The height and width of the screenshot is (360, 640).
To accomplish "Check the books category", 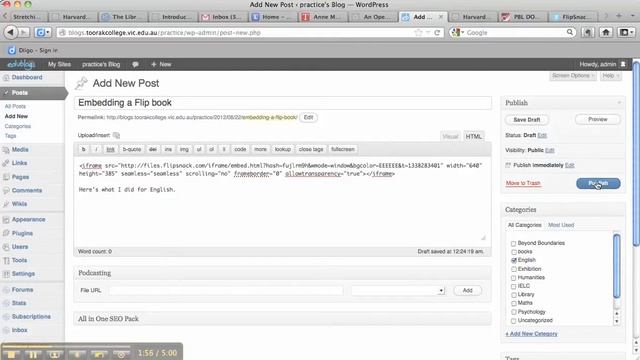I will [x=513, y=252].
